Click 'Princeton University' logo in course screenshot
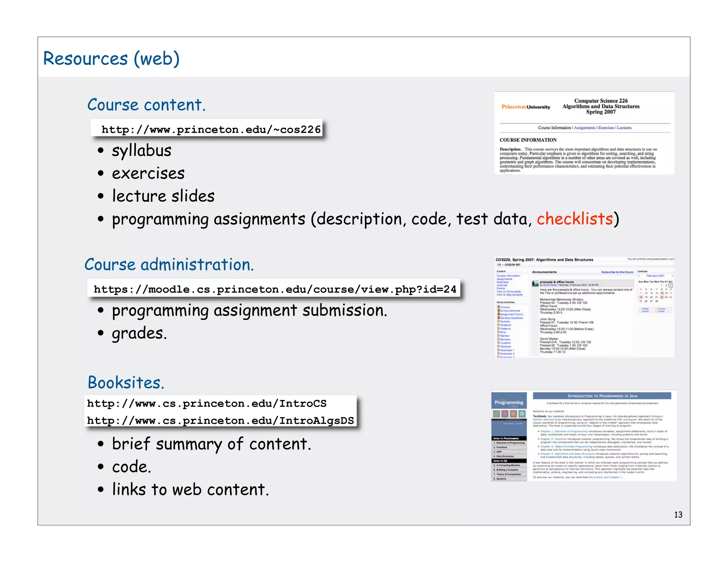 click(525, 107)
